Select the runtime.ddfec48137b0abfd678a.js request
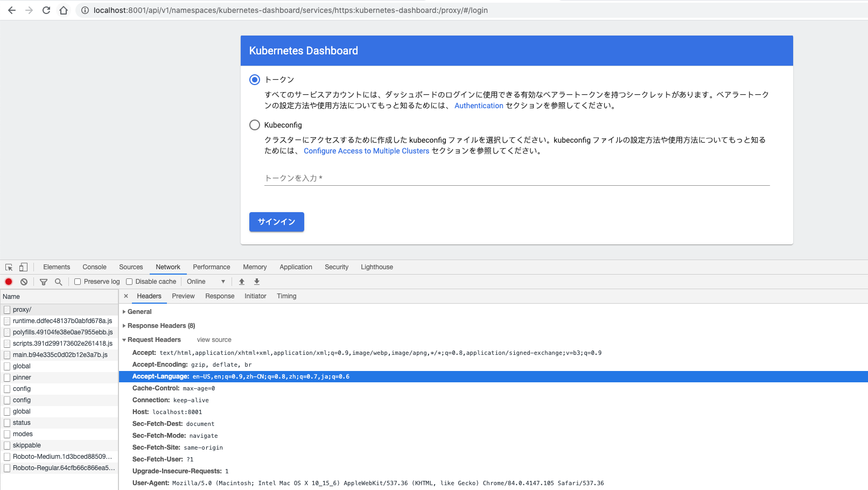868x490 pixels. pos(59,321)
